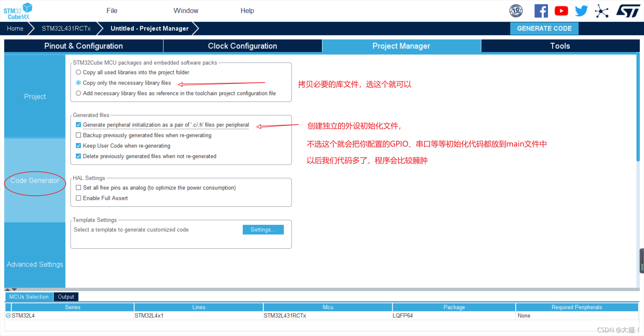644x336 pixels.
Task: Sort by Mcu column header
Action: (x=328, y=307)
